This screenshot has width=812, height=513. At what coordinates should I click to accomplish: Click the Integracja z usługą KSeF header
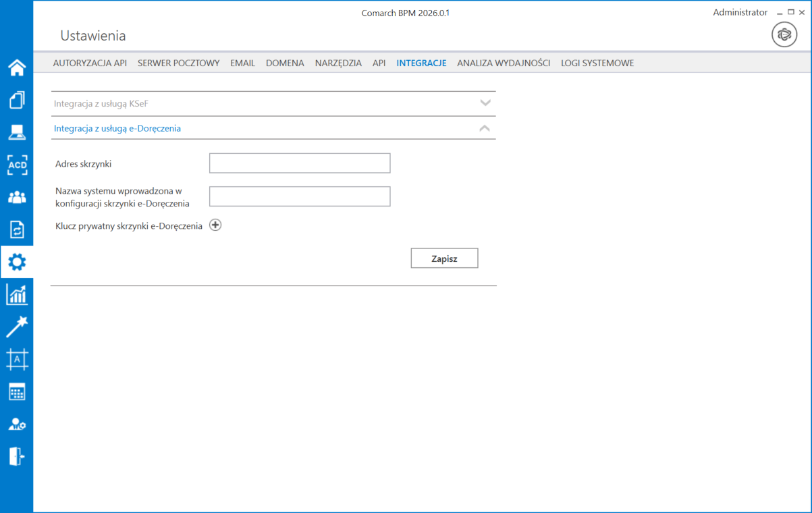point(101,103)
